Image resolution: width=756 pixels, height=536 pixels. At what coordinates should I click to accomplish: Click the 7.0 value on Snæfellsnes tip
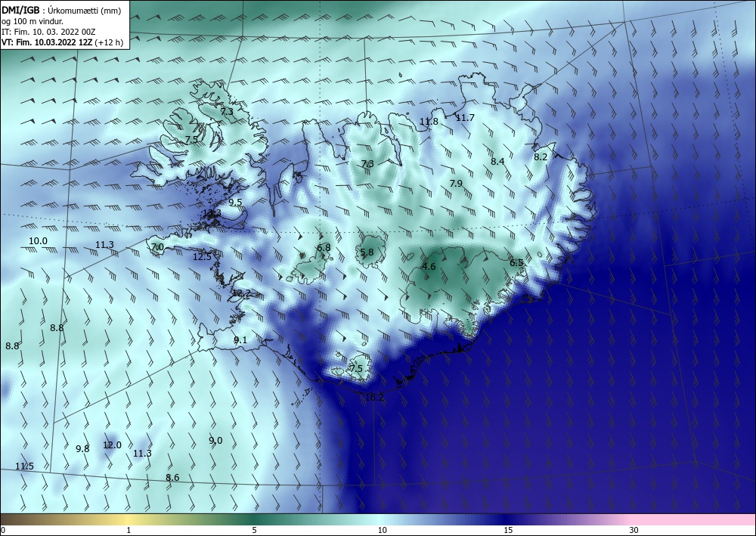pyautogui.click(x=158, y=246)
